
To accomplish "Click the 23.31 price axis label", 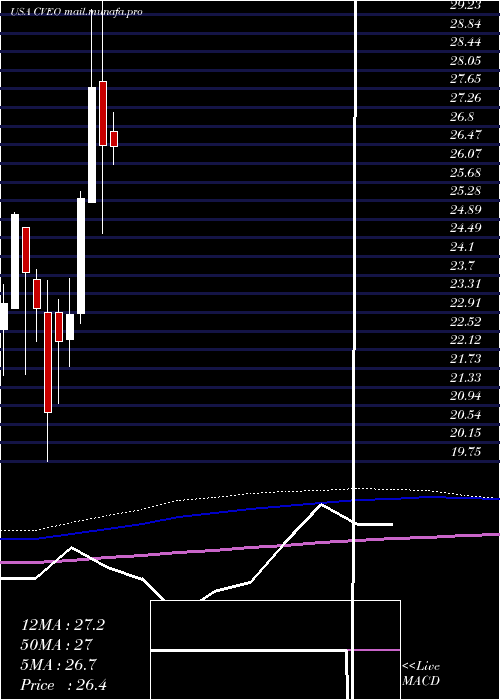I will coord(465,284).
